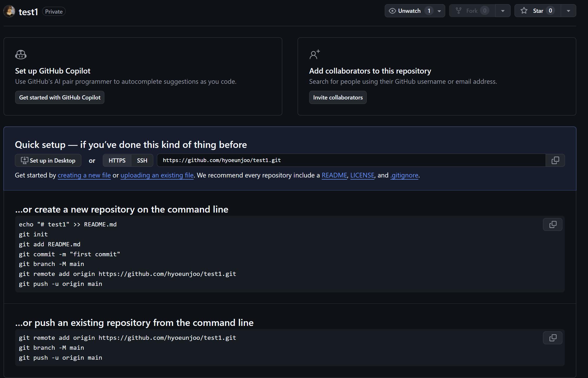Click the Fork repository button
This screenshot has width=588, height=378.
pyautogui.click(x=472, y=11)
